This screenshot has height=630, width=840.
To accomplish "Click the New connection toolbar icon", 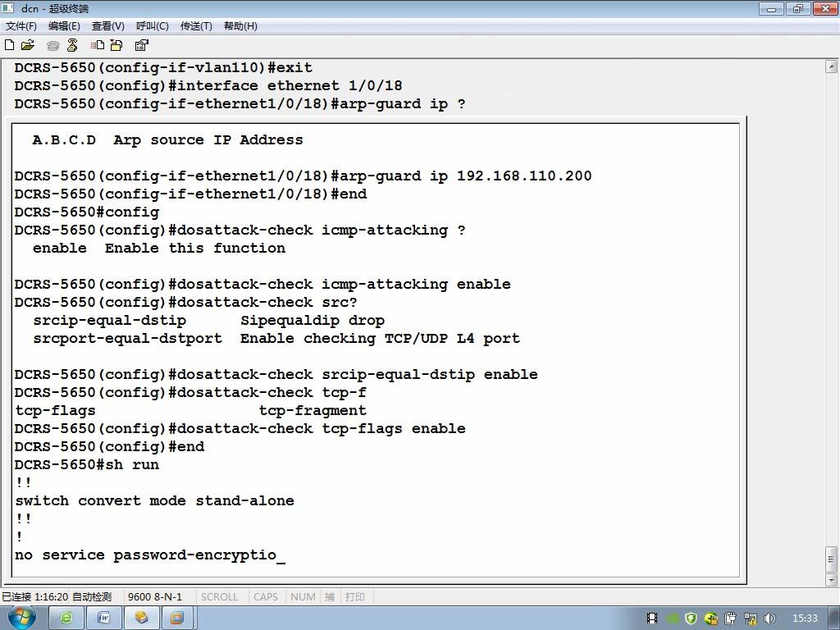I will click(9, 46).
